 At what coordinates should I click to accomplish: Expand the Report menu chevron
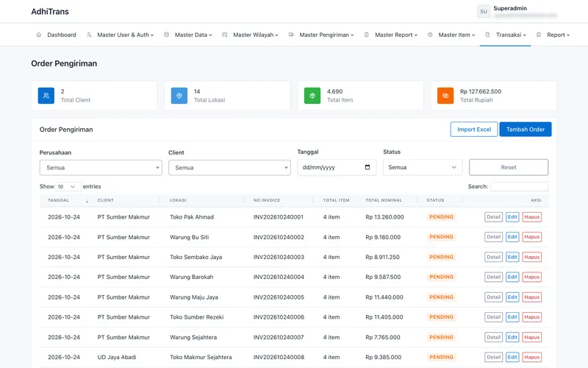568,35
